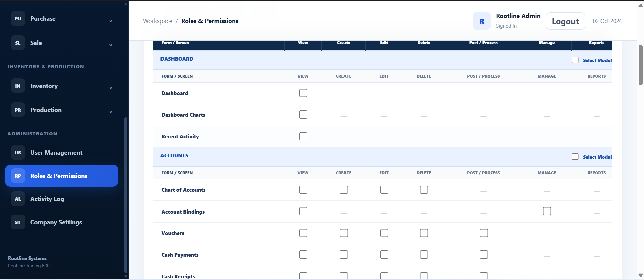Click the ACCOUNTS section heading
This screenshot has height=280, width=644.
pos(174,156)
